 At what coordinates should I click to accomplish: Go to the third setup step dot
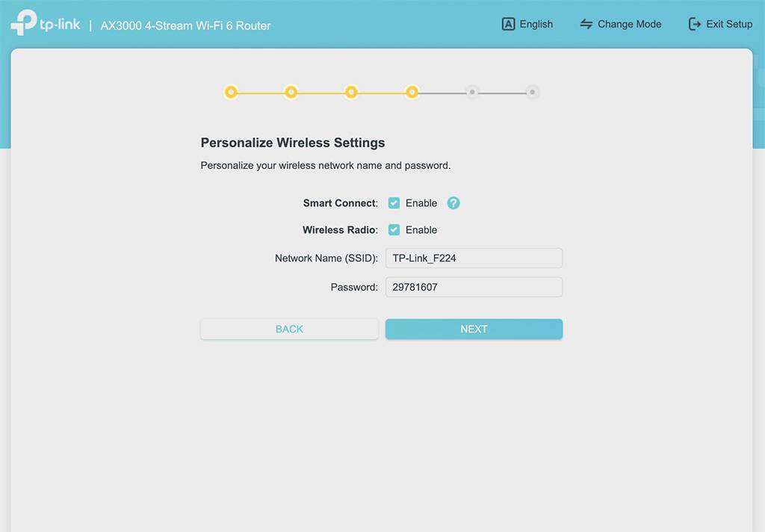[x=351, y=92]
